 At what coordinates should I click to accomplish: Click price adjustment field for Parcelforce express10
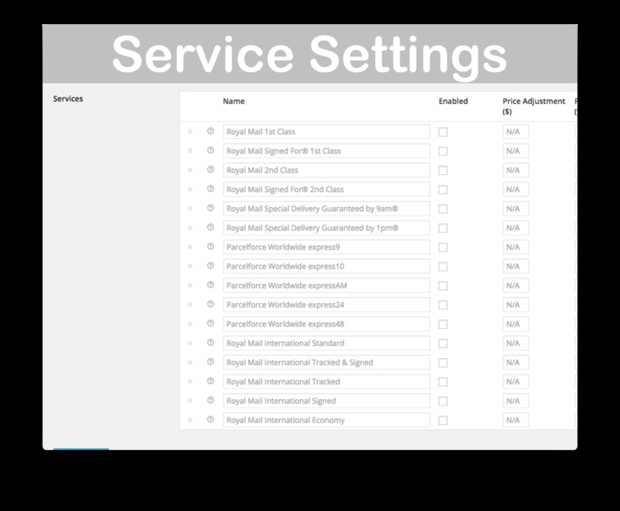click(516, 266)
